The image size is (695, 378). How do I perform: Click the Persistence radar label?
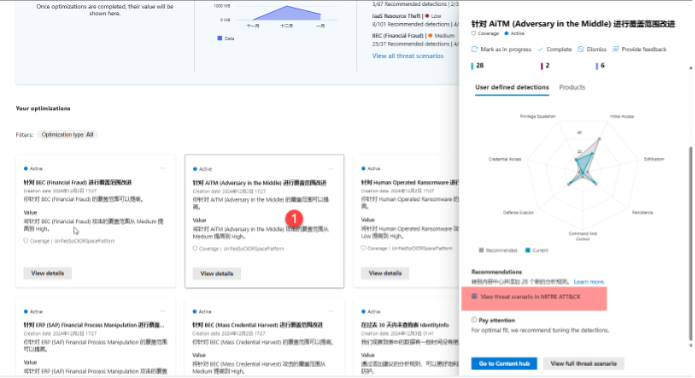pyautogui.click(x=642, y=213)
